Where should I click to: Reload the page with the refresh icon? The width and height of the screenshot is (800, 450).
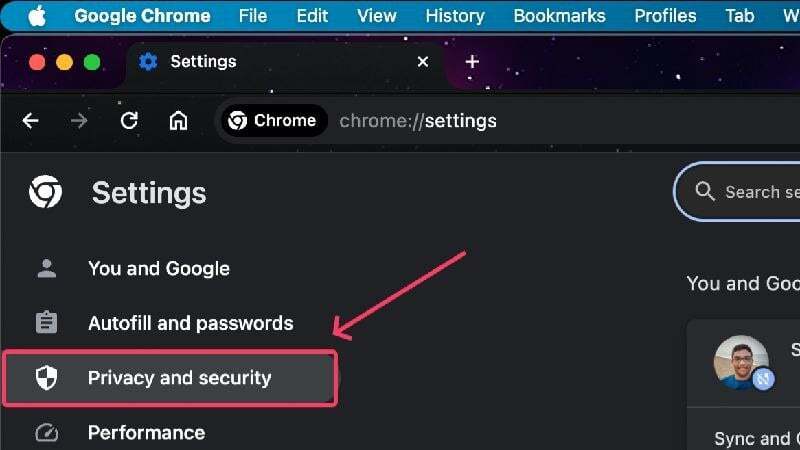(129, 121)
